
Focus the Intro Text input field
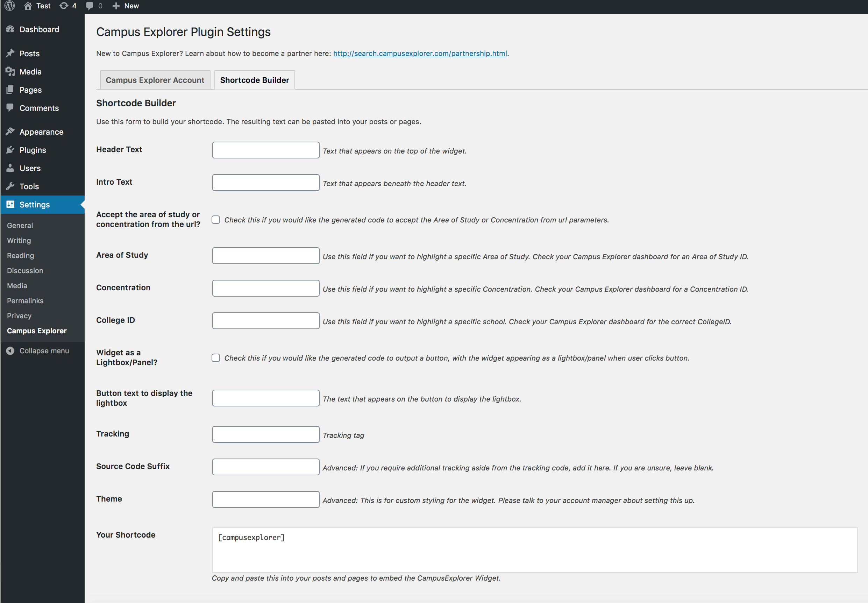[265, 183]
